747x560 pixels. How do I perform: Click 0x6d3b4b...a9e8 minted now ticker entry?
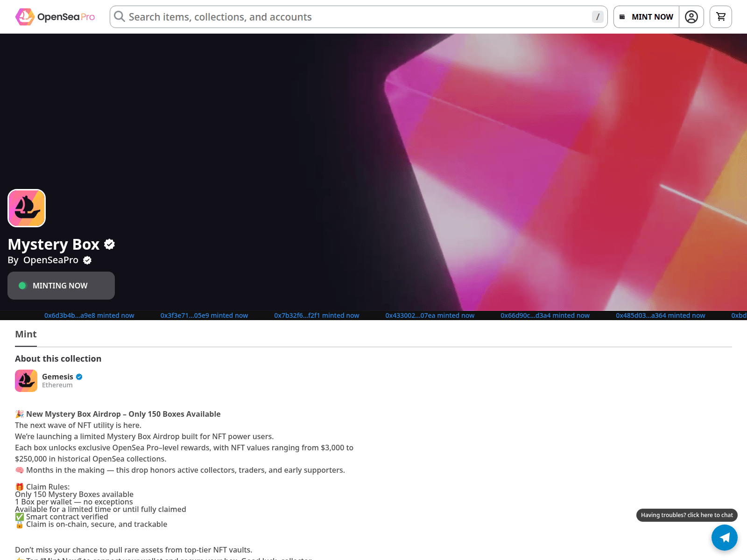coord(89,315)
